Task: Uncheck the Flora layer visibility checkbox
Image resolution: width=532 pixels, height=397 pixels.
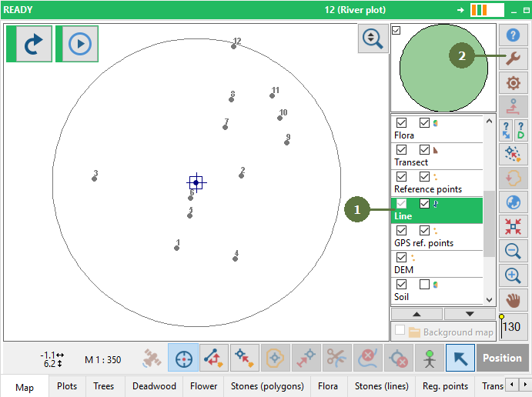Action: point(401,123)
